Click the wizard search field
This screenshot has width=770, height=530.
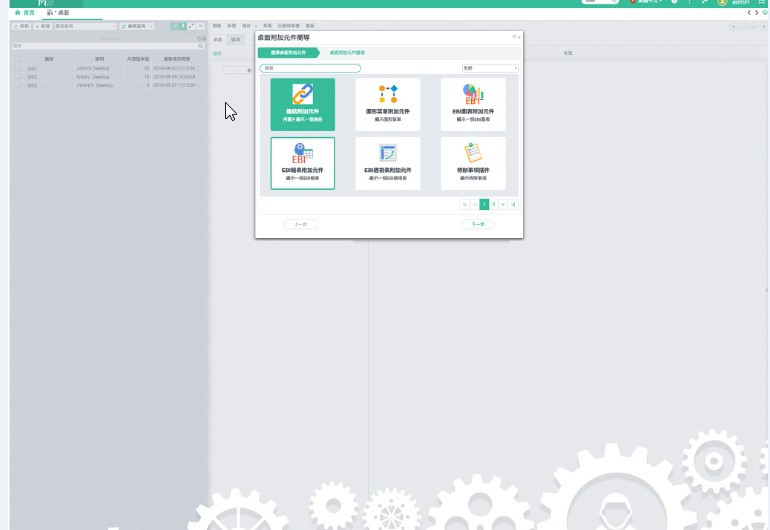310,68
